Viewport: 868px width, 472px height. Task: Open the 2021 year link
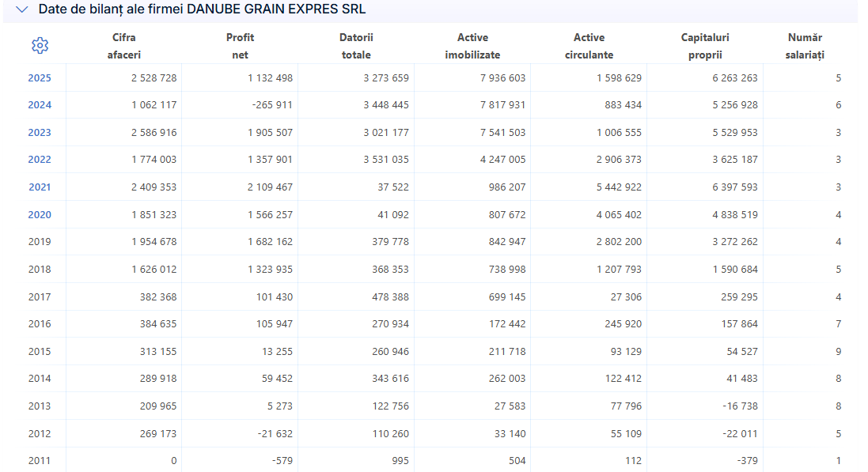pyautogui.click(x=40, y=187)
